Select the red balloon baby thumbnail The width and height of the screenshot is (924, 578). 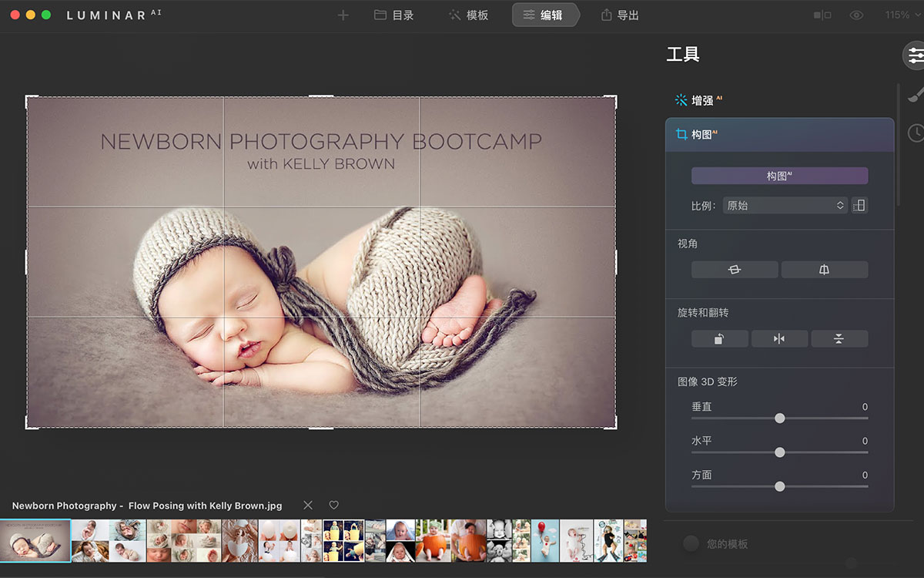[x=545, y=540]
